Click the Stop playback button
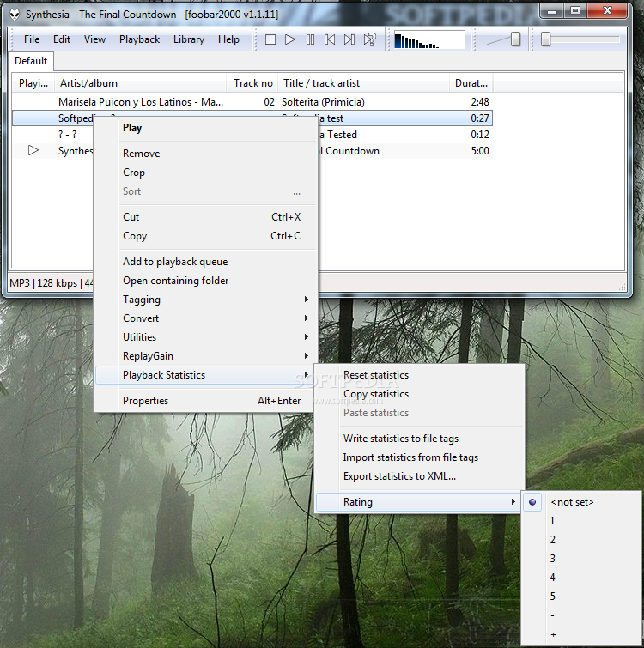 click(270, 39)
